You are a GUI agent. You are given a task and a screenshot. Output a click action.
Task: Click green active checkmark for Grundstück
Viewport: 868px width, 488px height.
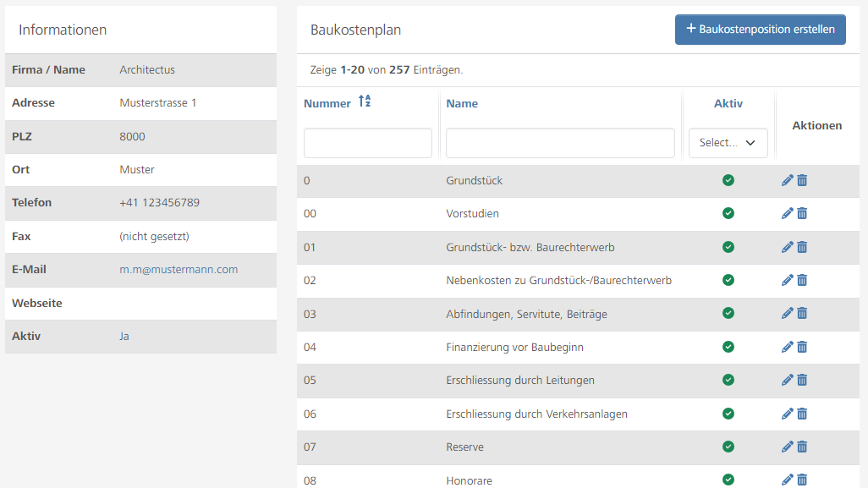tap(728, 180)
